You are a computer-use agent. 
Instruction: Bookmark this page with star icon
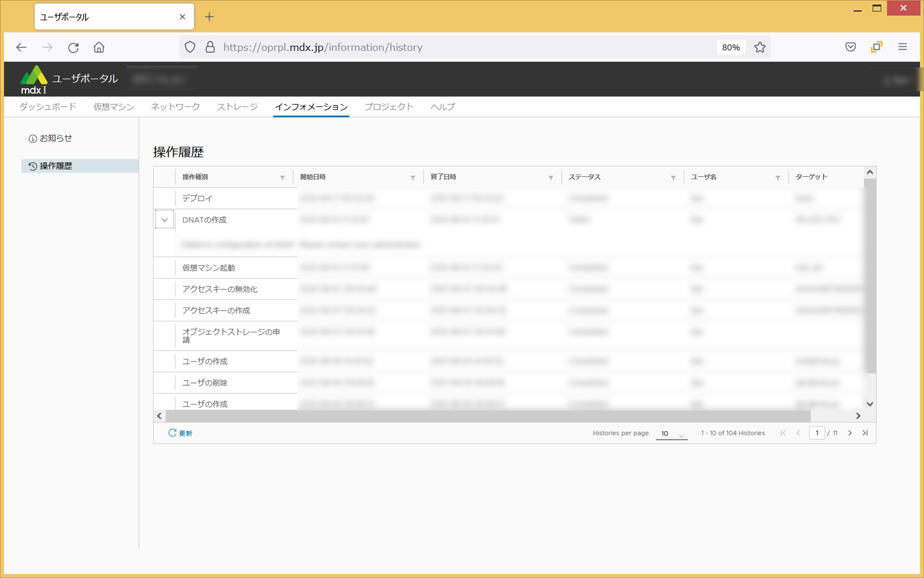pos(760,47)
